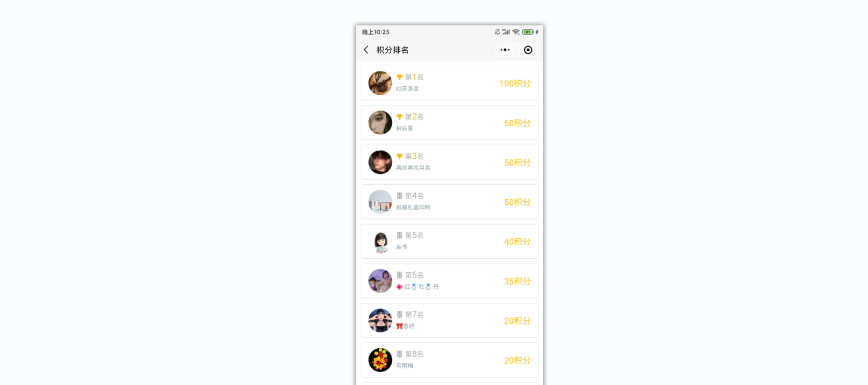
Task: Click the trophy icon beside 第2名
Action: pos(399,117)
